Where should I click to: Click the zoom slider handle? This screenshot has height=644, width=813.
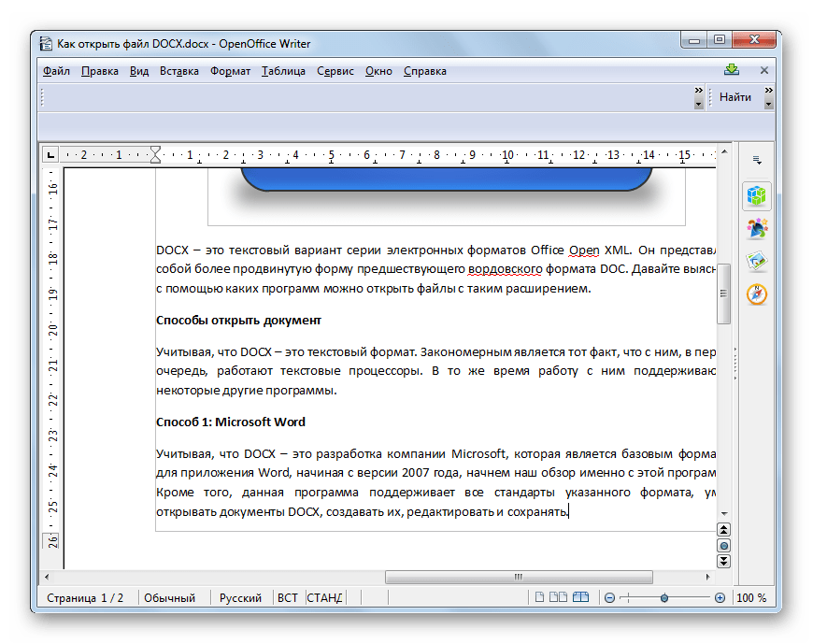pyautogui.click(x=663, y=598)
